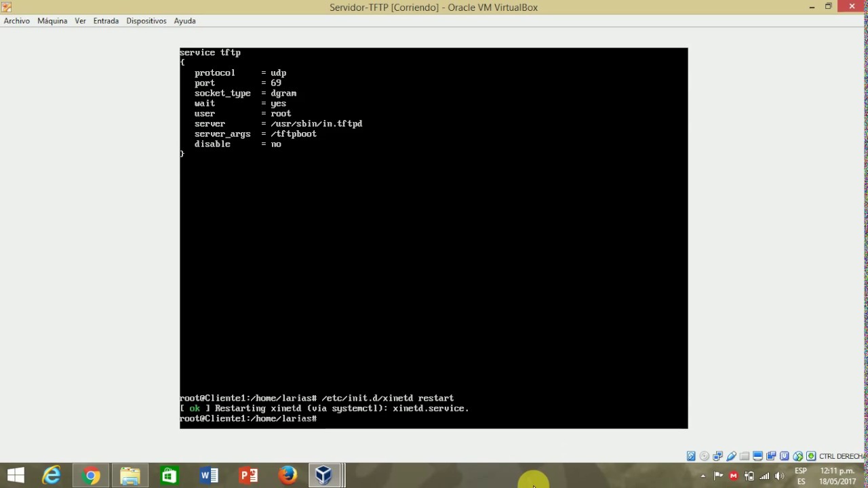
Task: Open the Máquina menu
Action: pyautogui.click(x=52, y=21)
